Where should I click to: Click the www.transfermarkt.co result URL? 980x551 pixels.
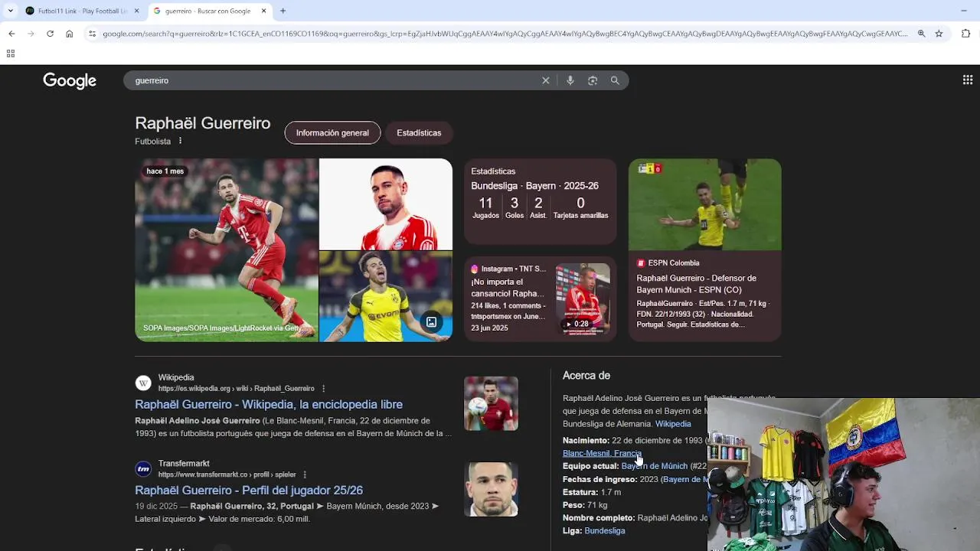point(227,474)
